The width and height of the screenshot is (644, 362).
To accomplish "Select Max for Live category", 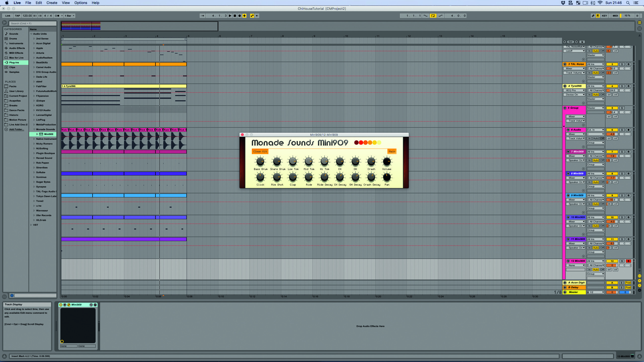I will tap(16, 58).
